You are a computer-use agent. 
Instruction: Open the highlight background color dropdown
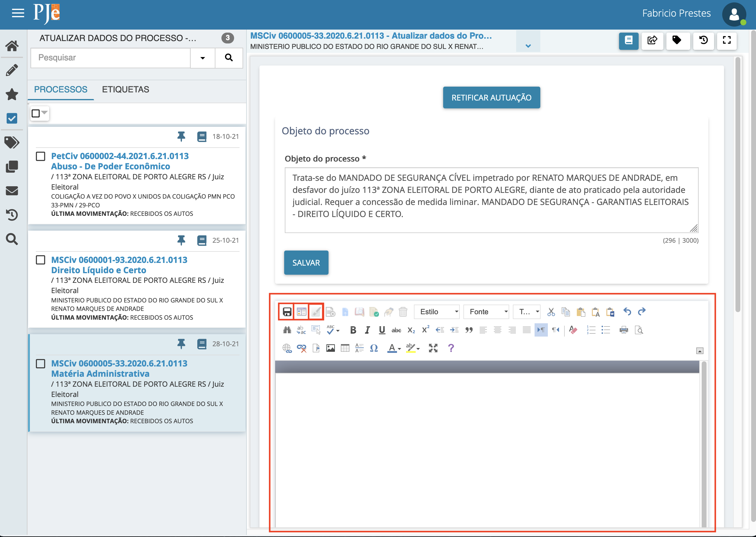pyautogui.click(x=413, y=348)
